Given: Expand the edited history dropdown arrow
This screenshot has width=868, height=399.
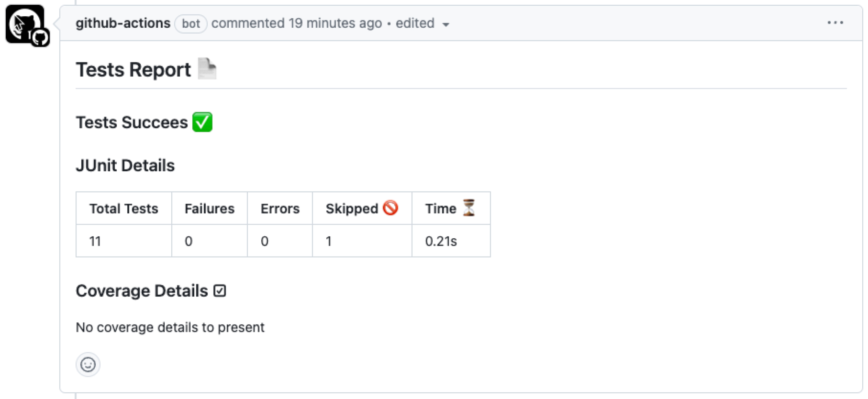Looking at the screenshot, I should pos(445,24).
